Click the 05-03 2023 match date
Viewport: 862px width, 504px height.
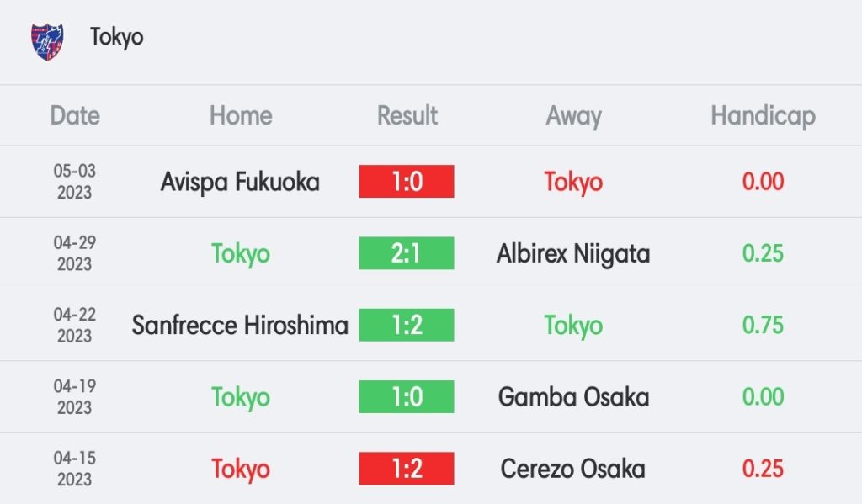(75, 182)
